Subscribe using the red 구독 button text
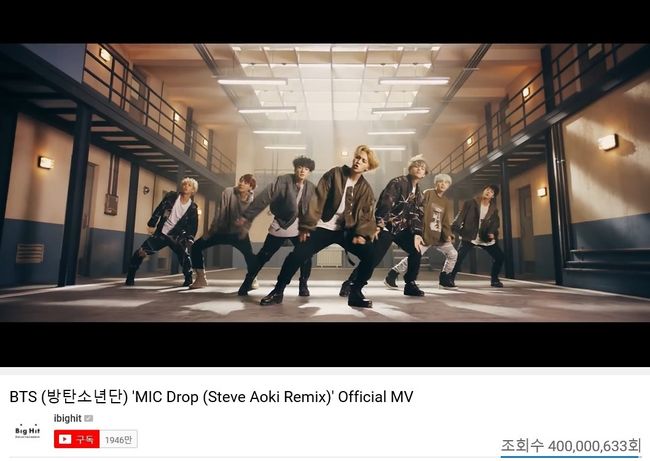This screenshot has width=650, height=461. pos(85,439)
